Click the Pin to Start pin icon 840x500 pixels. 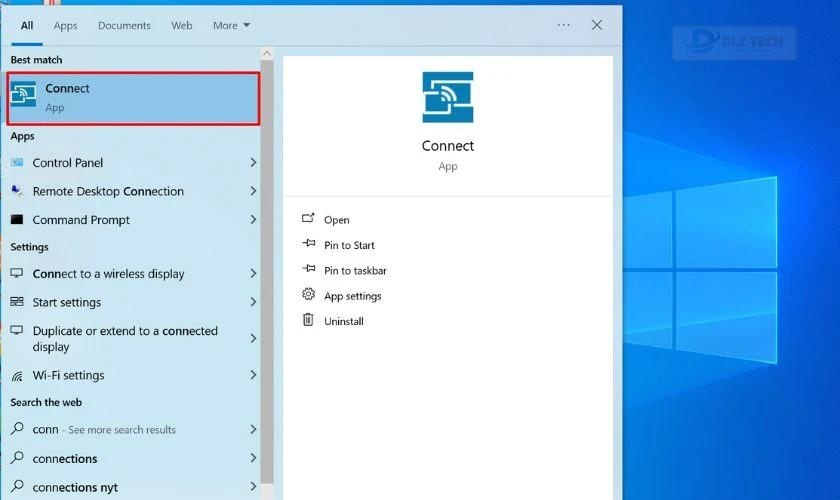click(x=309, y=243)
